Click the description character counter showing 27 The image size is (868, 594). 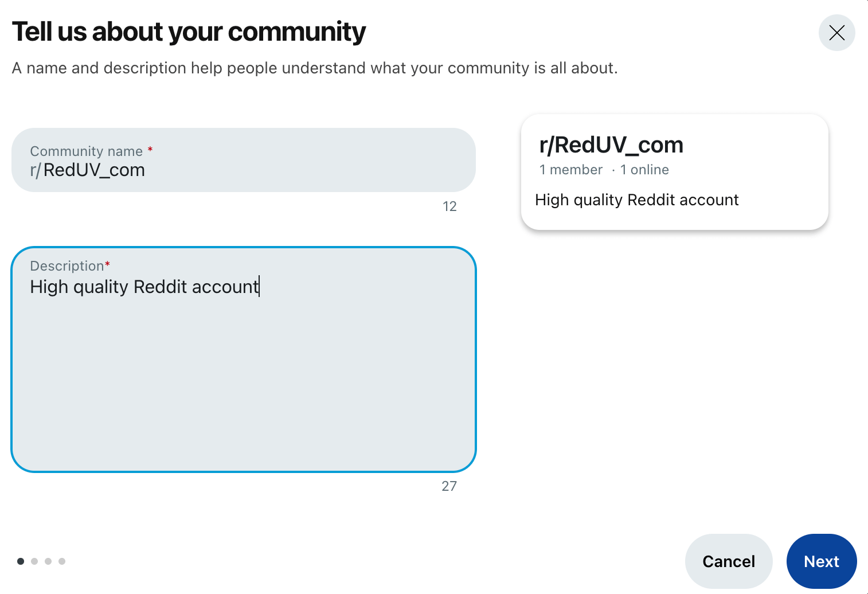449,486
